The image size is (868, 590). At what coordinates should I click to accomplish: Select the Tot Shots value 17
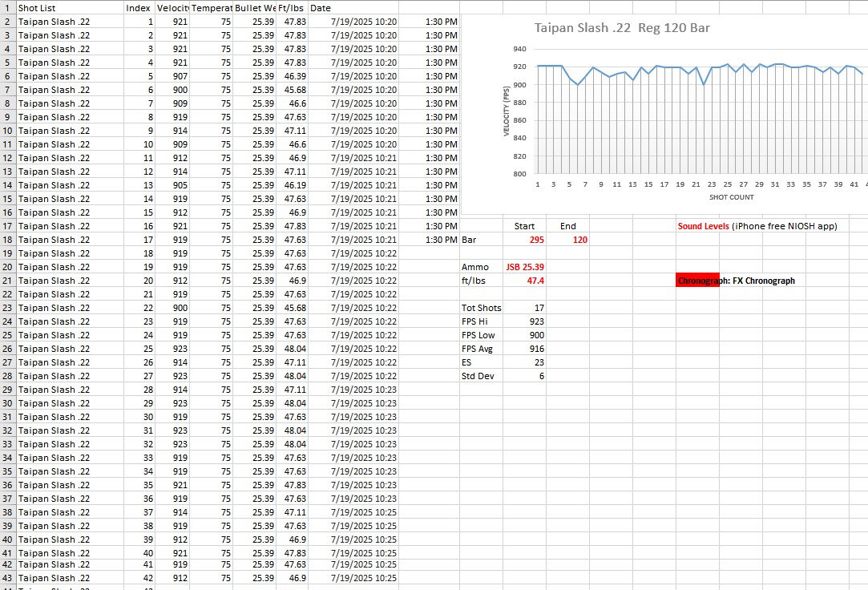[524, 308]
